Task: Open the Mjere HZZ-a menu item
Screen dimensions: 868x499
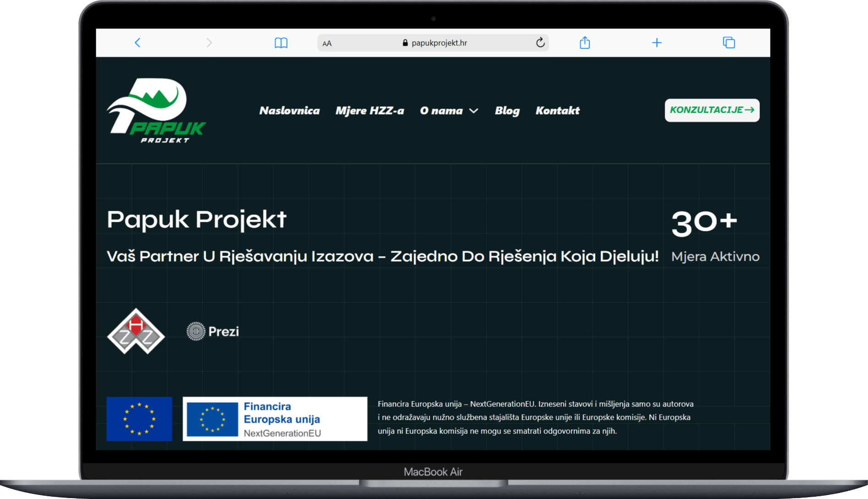Action: [x=370, y=110]
